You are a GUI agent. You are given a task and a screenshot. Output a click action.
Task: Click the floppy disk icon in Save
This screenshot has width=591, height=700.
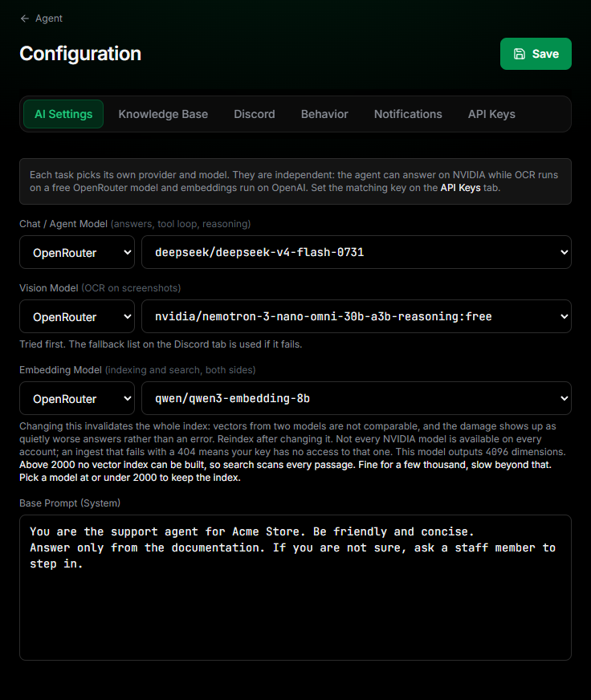coord(519,54)
